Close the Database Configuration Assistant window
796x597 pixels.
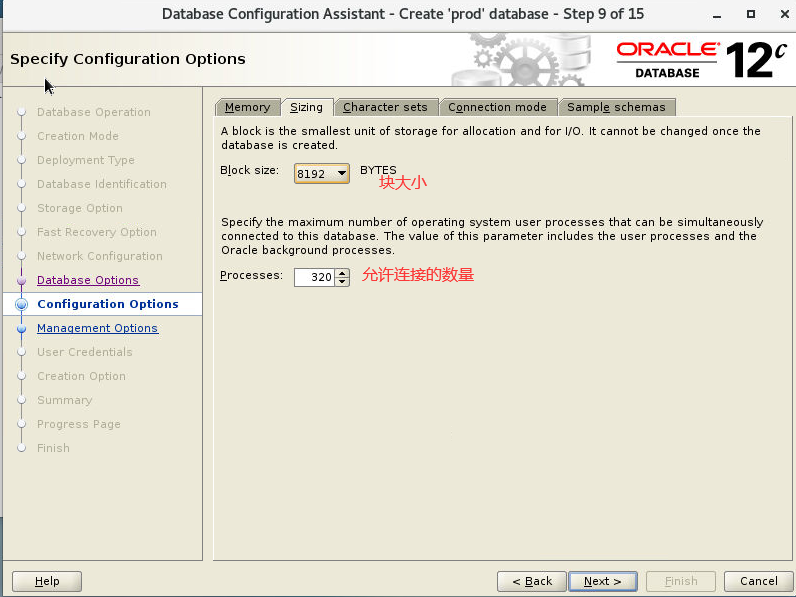click(784, 14)
